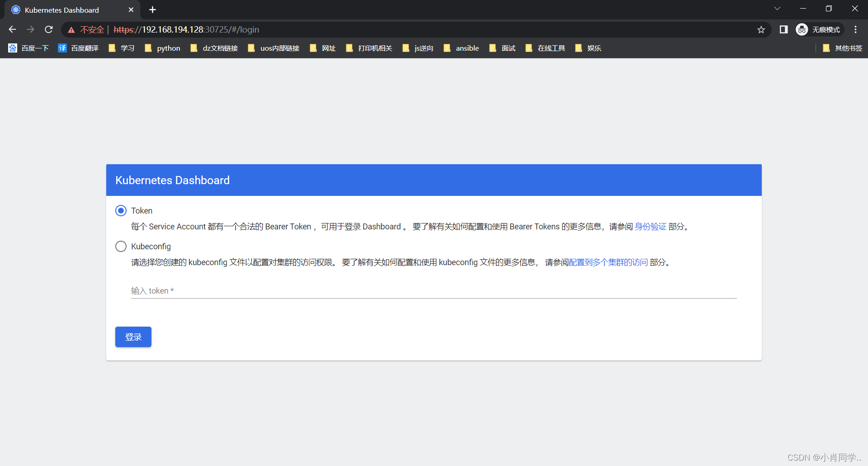Click the Kubernetes favicon in the tab
This screenshot has height=466, width=868.
pyautogui.click(x=16, y=10)
